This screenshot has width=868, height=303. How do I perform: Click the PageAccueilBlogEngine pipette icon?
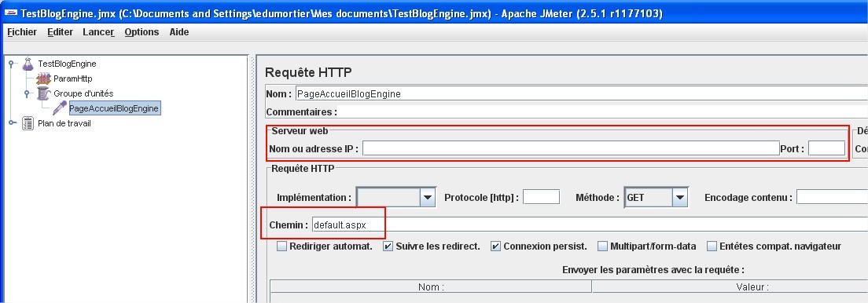pyautogui.click(x=59, y=108)
